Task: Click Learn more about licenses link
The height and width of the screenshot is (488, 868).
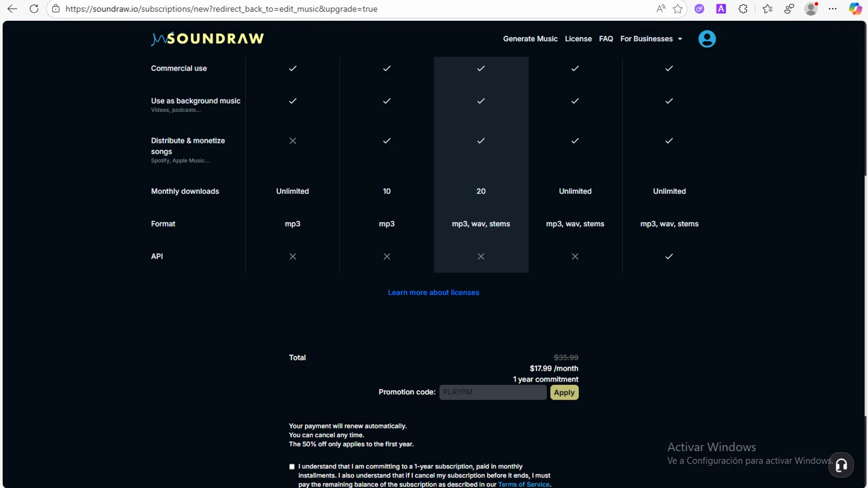Action: click(433, 293)
